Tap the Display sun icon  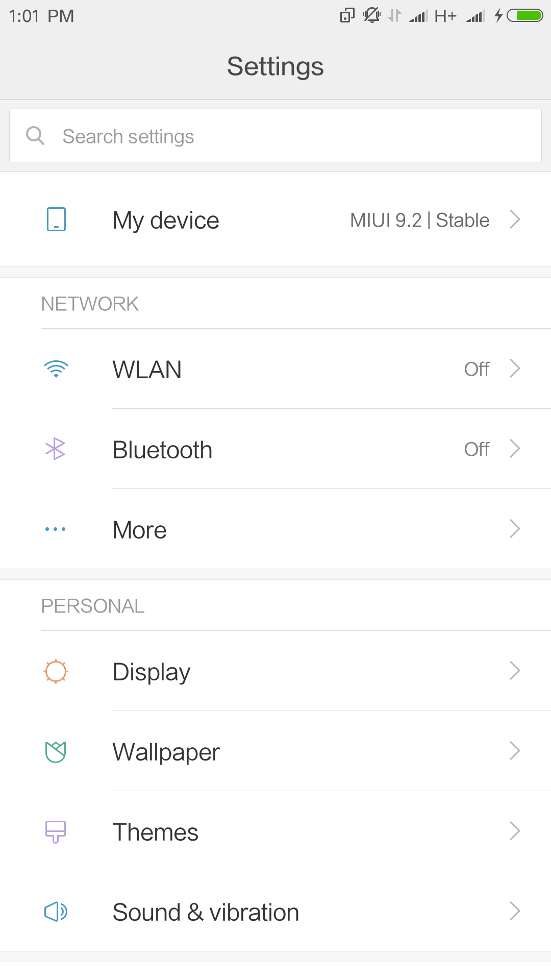click(x=56, y=671)
